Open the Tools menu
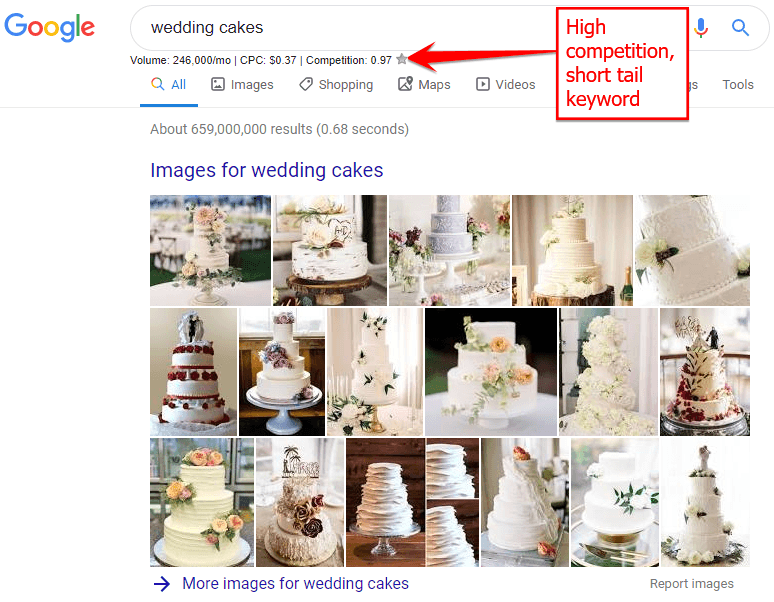Viewport: 774px width, 602px height. point(738,84)
